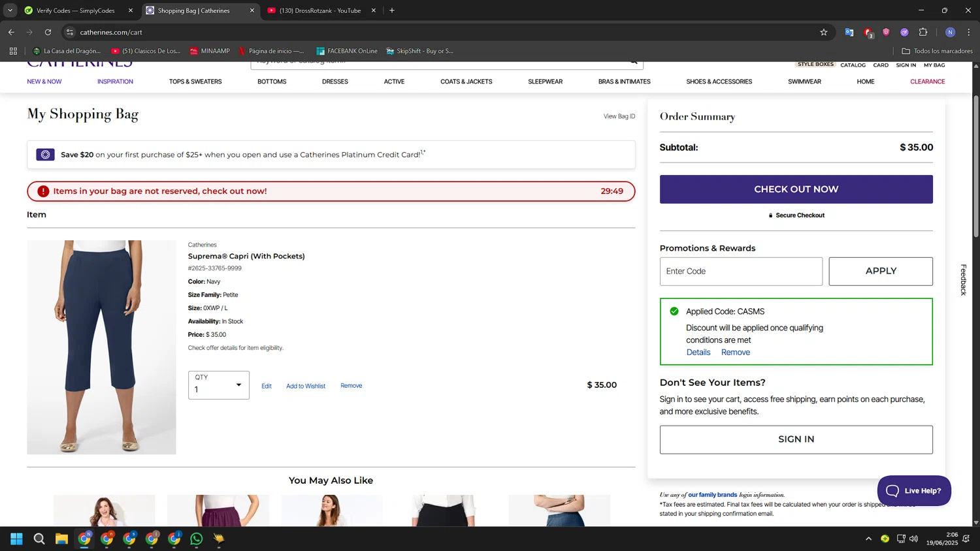Screen dimensions: 980x551
Task: Open the BRAS & INTIMATES menu
Action: (x=624, y=82)
